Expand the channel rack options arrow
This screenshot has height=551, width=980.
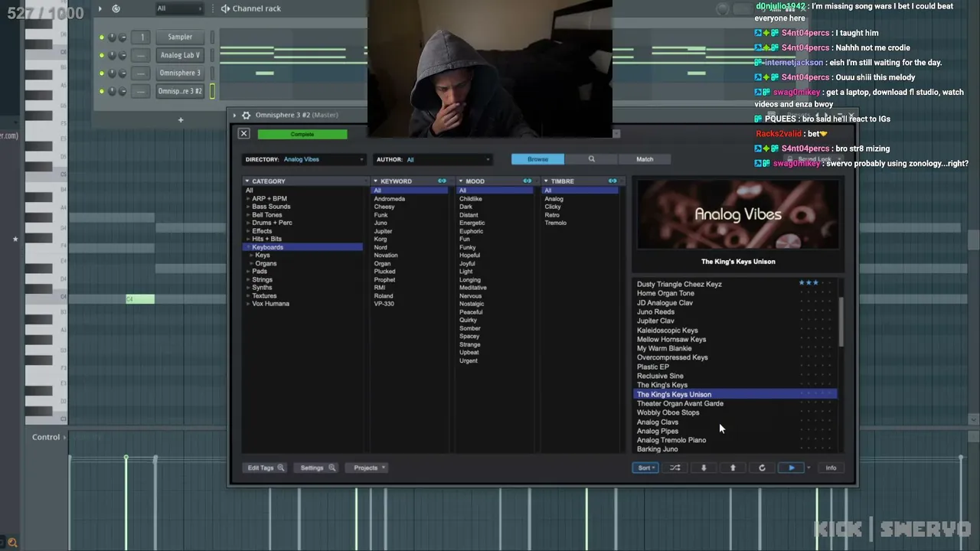100,8
